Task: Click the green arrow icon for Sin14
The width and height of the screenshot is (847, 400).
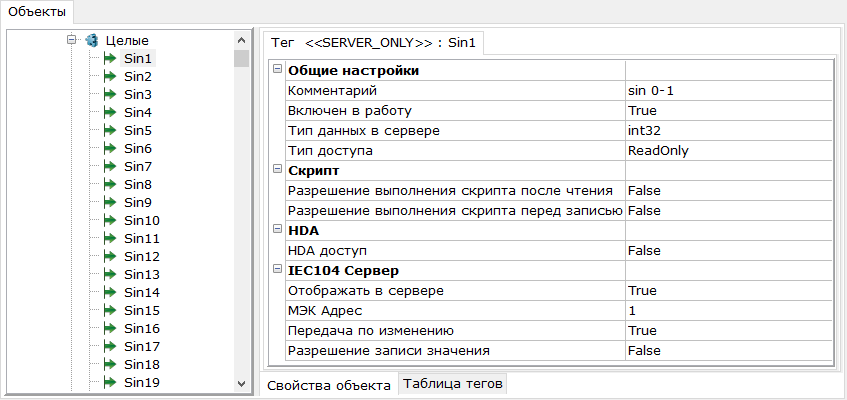Action: tap(110, 292)
